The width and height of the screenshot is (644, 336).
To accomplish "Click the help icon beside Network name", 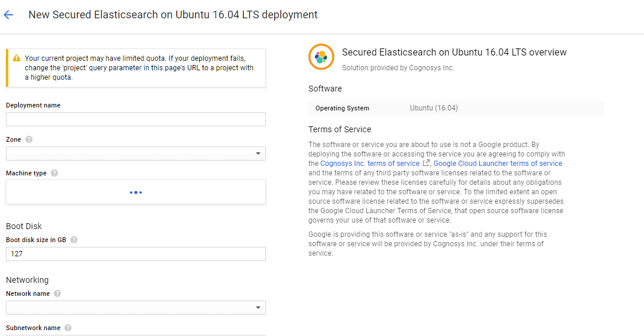I will tap(57, 293).
